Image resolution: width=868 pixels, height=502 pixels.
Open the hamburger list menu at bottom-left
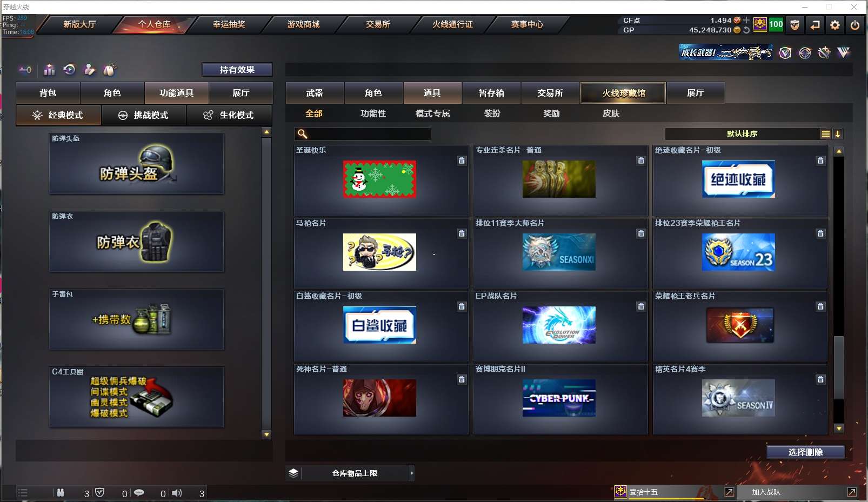pyautogui.click(x=23, y=492)
